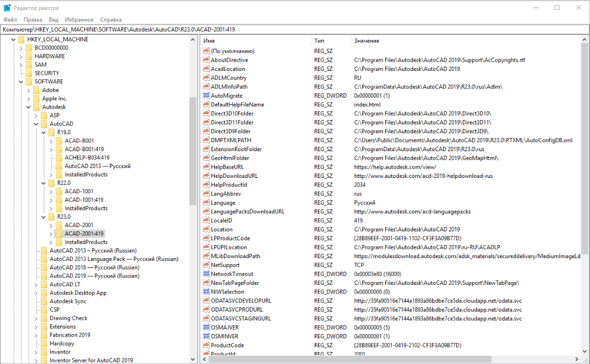This screenshot has height=364, width=590.
Task: Collapse the R19.0 tree branch
Action: click(44, 133)
